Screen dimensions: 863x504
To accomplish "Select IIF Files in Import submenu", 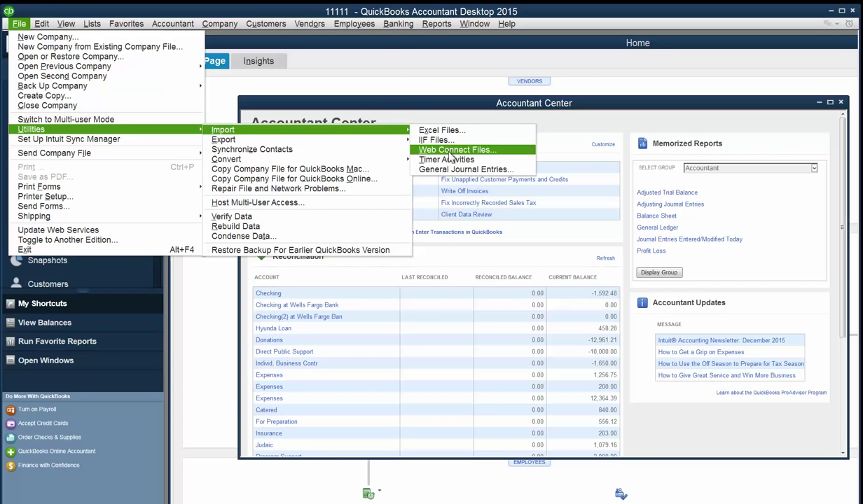I will [x=472, y=140].
